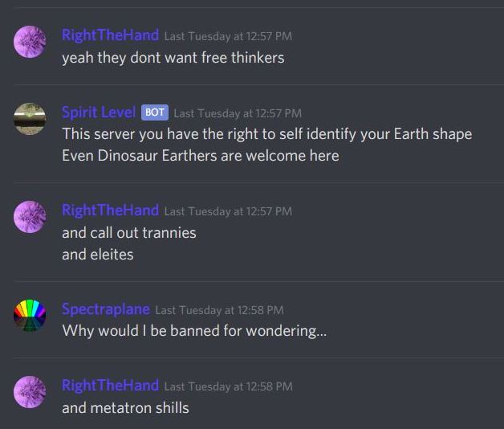The height and width of the screenshot is (429, 504).
Task: Select message 'yeah they dont want free thinkers'
Action: (173, 59)
